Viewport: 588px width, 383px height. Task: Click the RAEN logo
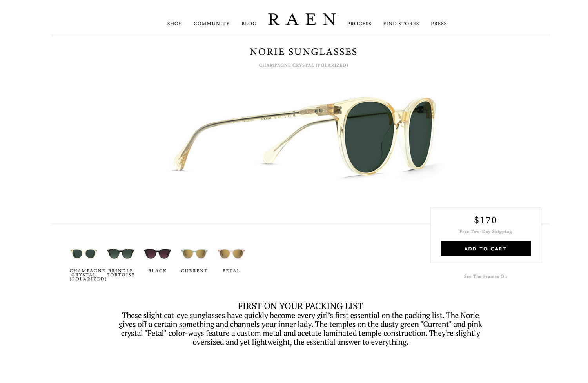point(302,20)
